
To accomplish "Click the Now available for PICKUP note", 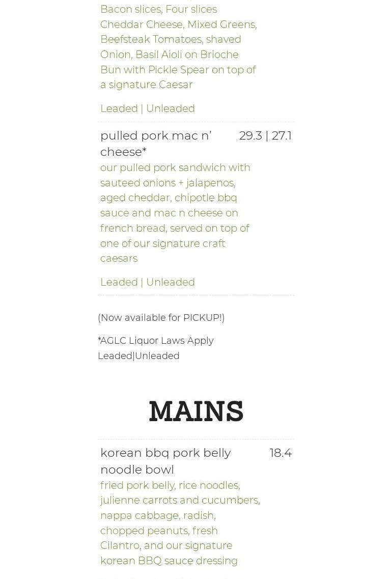I will (161, 318).
